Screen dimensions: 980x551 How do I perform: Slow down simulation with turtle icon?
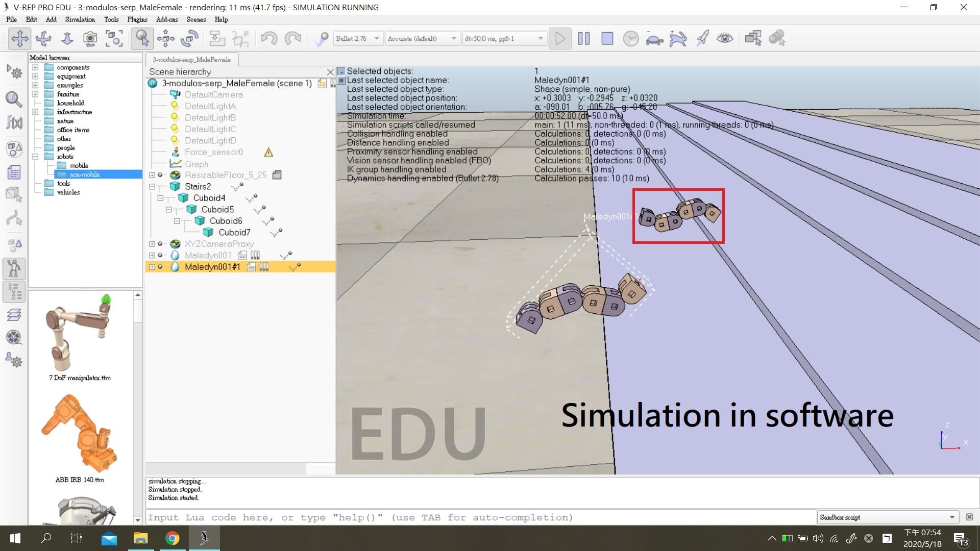coord(654,38)
